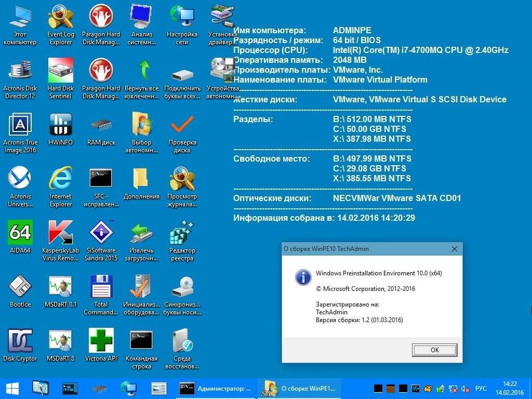Open Анализ системы desktop icon
This screenshot has width=532, height=399.
click(x=141, y=25)
